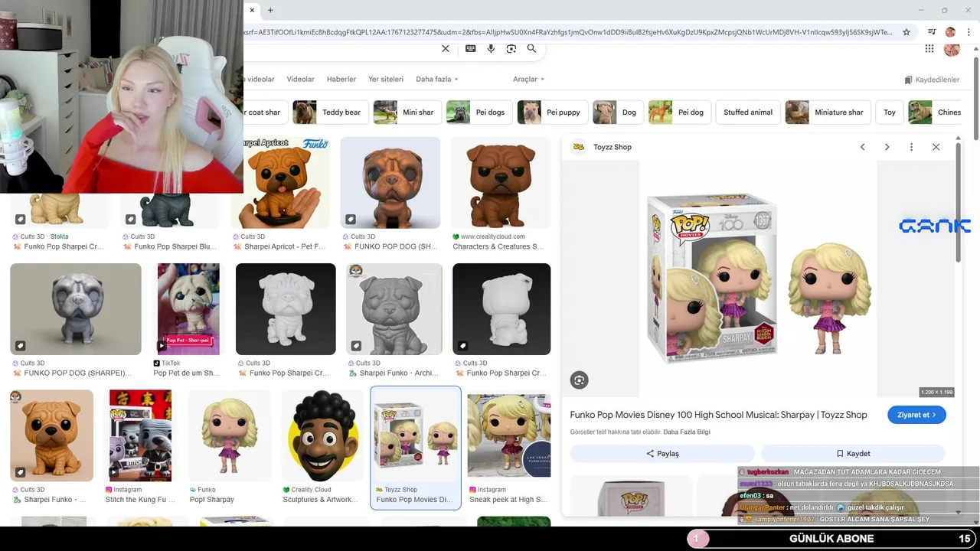Open the browser media control icon
980x551 pixels.
click(x=932, y=32)
